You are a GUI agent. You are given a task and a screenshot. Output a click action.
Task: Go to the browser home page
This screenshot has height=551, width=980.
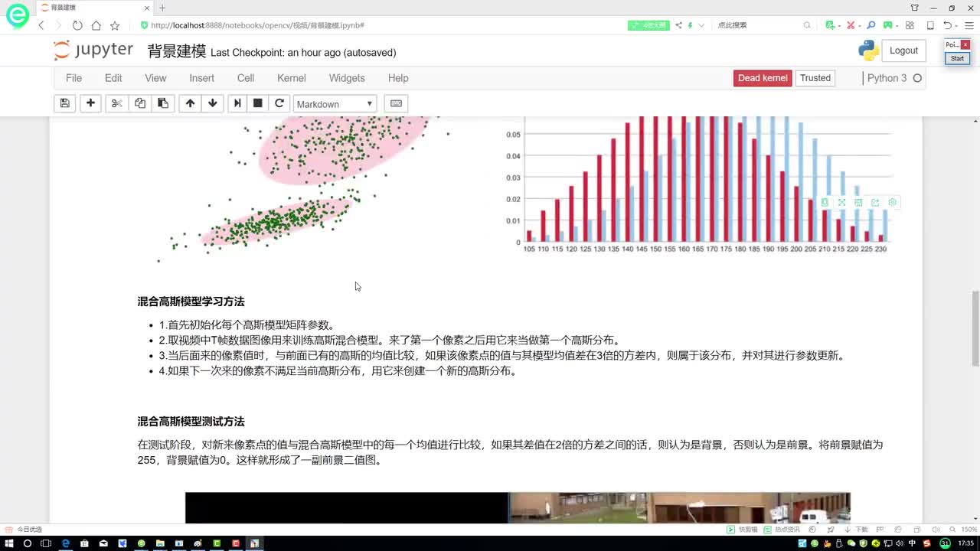click(96, 25)
